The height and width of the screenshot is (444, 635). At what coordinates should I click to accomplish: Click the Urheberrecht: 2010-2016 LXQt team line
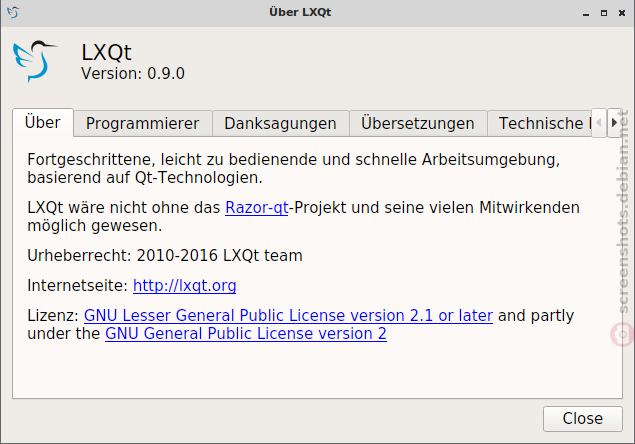165,256
